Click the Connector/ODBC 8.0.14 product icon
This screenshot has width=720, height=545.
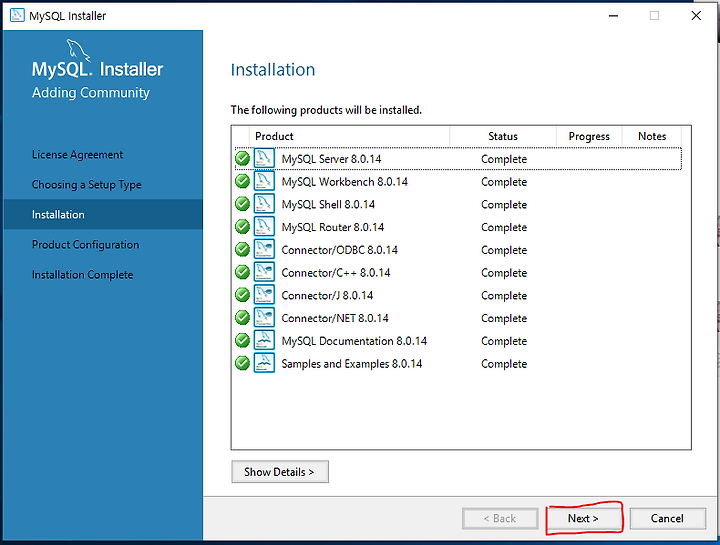pos(264,249)
